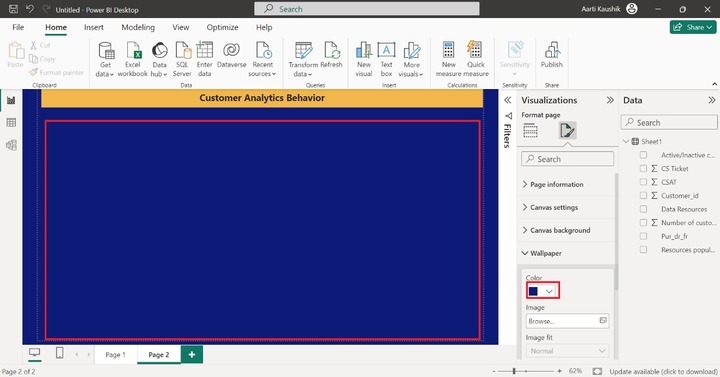The height and width of the screenshot is (377, 720).
Task: Open the Image fit dropdown
Action: [x=567, y=351]
